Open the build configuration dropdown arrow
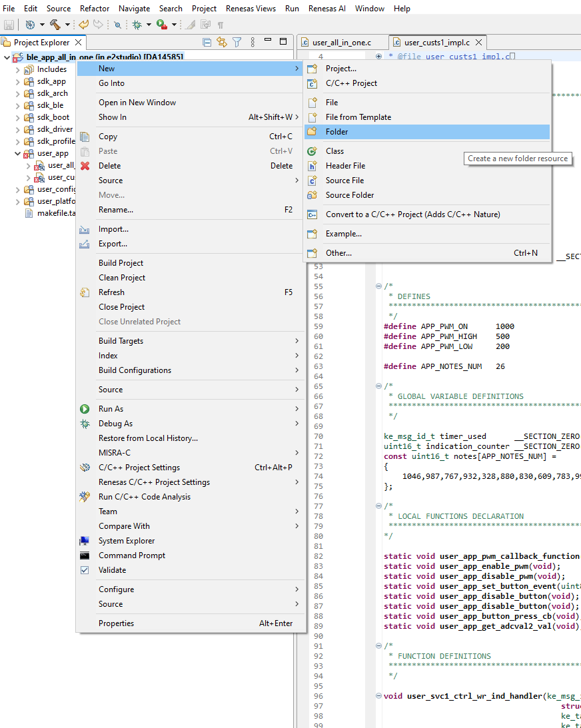 pos(42,25)
